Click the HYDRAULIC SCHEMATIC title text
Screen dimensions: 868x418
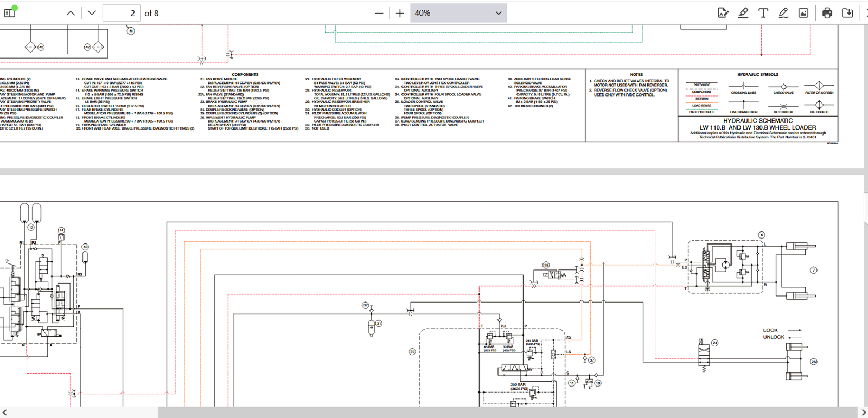757,121
